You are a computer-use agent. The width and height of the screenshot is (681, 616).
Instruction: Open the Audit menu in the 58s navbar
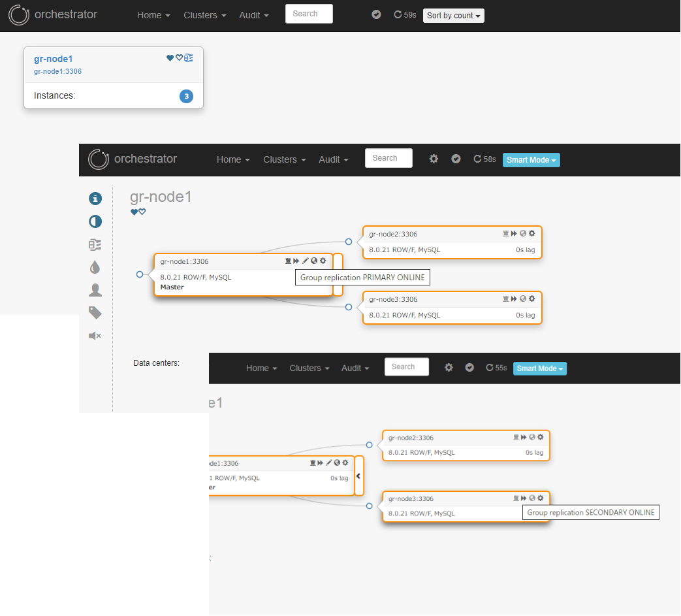pos(334,159)
